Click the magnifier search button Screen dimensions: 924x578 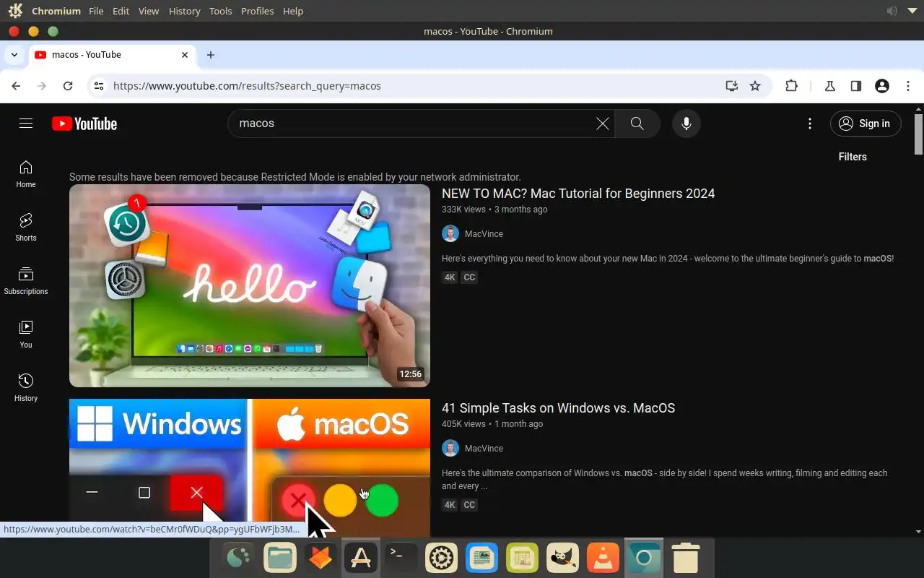tap(637, 124)
